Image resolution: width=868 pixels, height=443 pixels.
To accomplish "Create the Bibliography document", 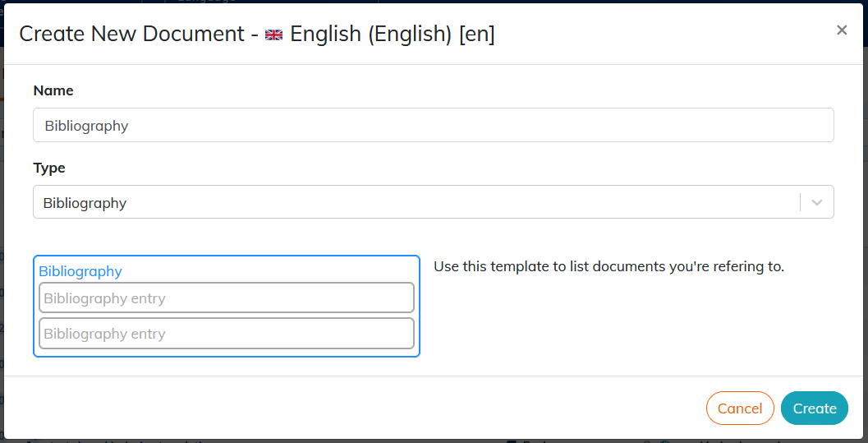I will point(815,408).
